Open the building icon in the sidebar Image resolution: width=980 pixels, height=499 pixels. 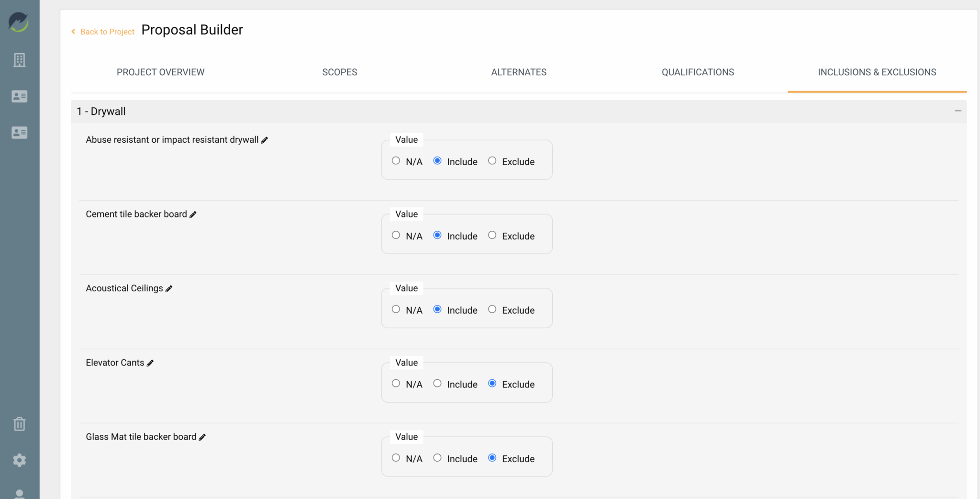(x=19, y=60)
